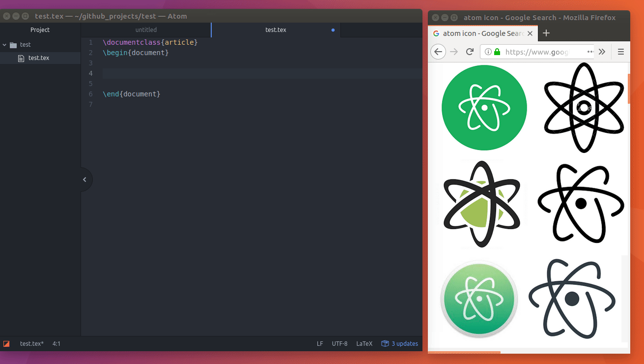
Task: Click the \documentclass{article} line in editor
Action: click(150, 42)
